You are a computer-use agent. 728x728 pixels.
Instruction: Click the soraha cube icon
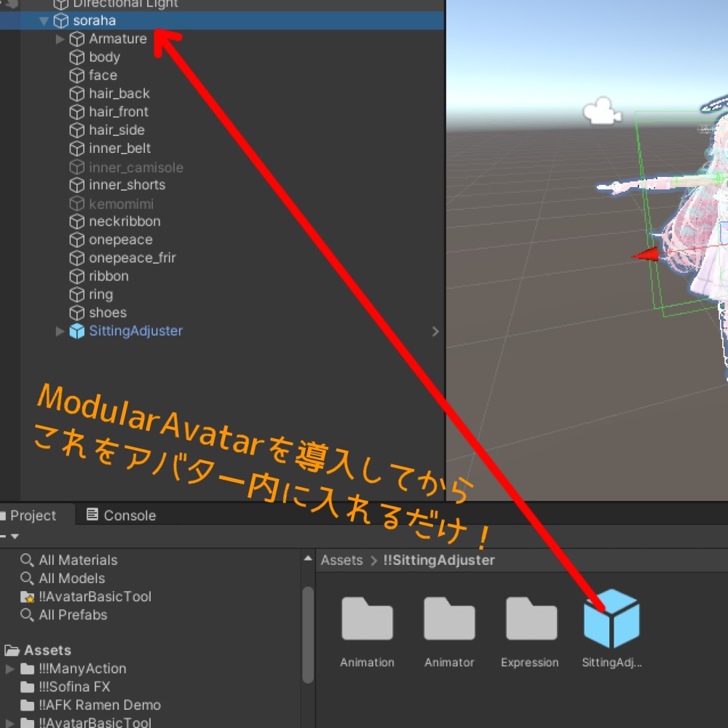click(61, 21)
